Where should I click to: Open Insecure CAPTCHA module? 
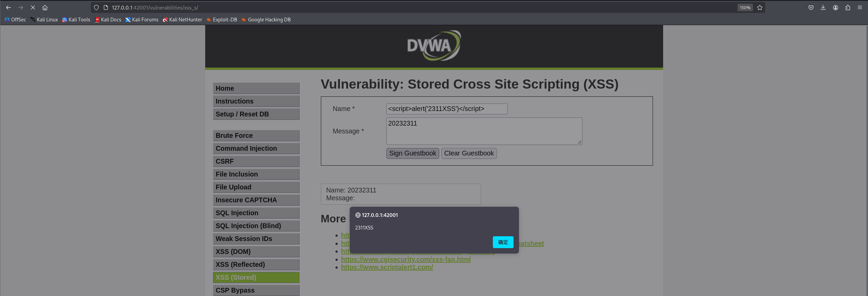pos(256,200)
